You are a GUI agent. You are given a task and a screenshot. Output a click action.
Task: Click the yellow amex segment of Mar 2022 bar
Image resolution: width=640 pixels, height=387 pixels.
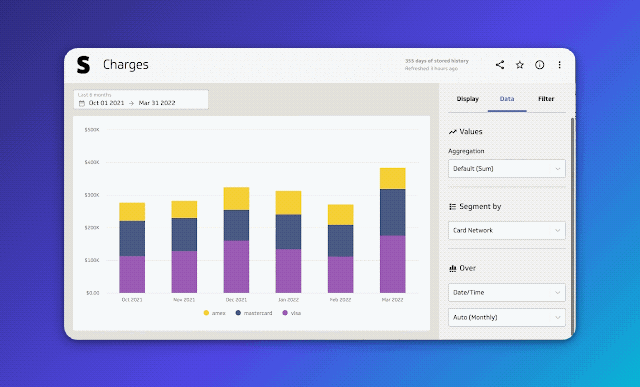point(393,178)
